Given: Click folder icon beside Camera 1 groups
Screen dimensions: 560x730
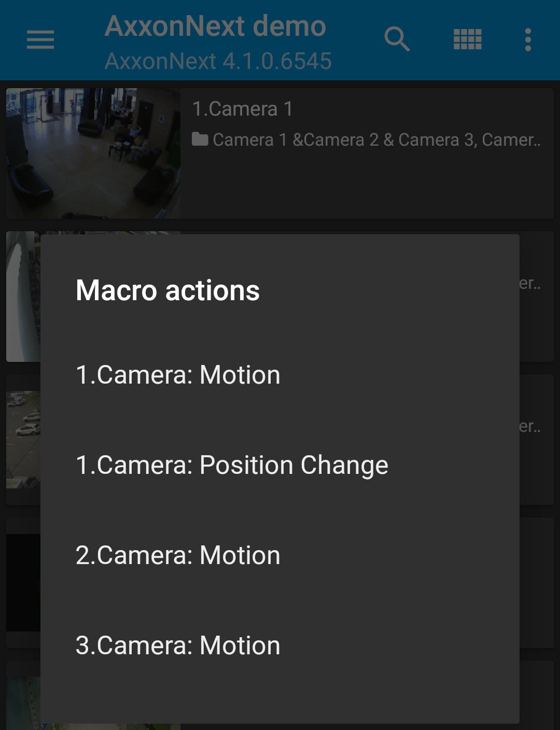Looking at the screenshot, I should pyautogui.click(x=200, y=139).
